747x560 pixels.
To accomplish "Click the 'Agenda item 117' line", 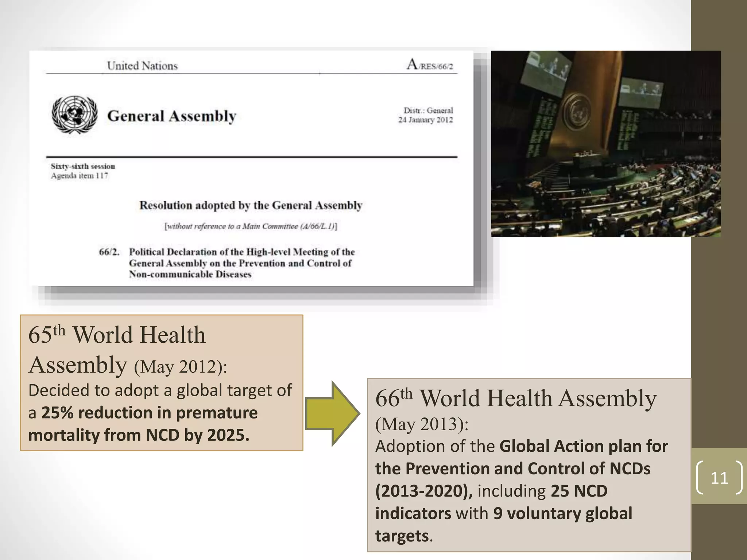I will 80,176.
